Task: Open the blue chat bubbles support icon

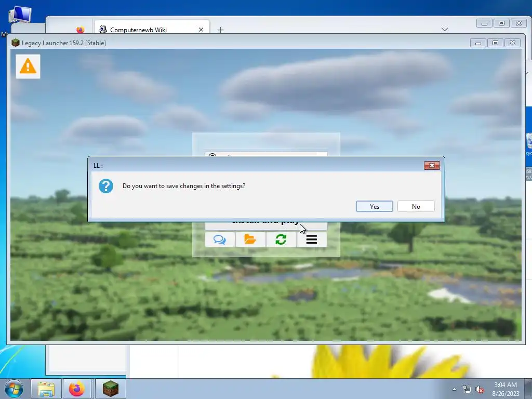Action: tap(220, 240)
